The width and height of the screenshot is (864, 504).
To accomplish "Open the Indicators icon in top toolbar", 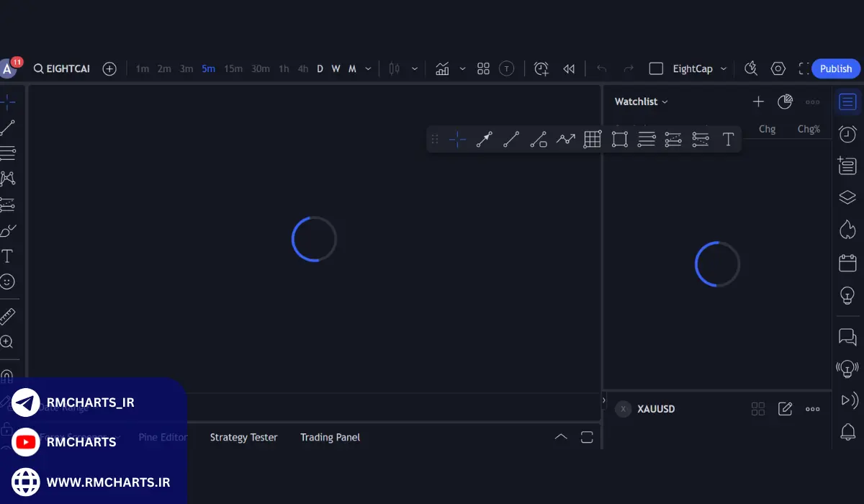I will pyautogui.click(x=442, y=69).
